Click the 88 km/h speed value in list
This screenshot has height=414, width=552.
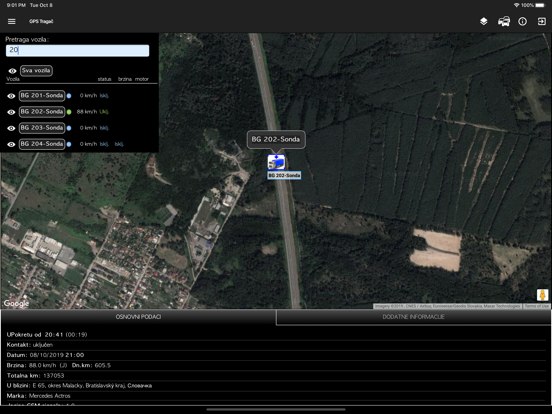coord(87,112)
